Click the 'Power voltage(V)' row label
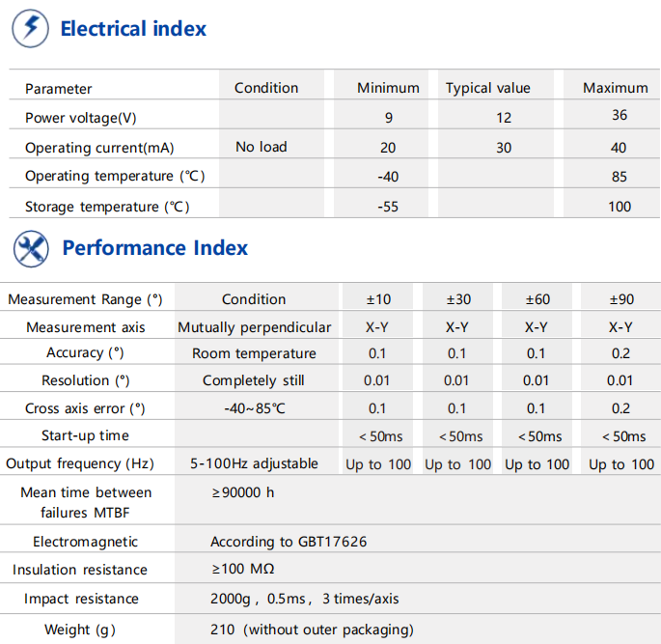Viewport: 661px width, 644px height. (x=81, y=118)
